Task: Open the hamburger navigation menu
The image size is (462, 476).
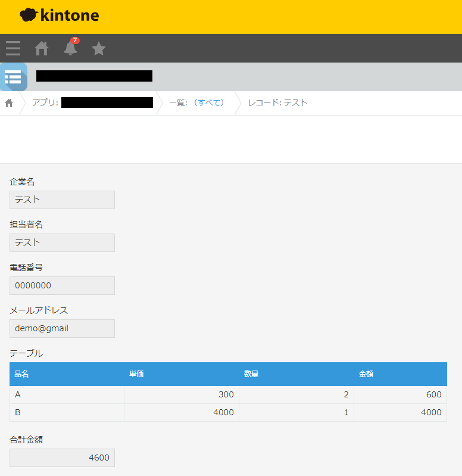Action: pyautogui.click(x=13, y=48)
